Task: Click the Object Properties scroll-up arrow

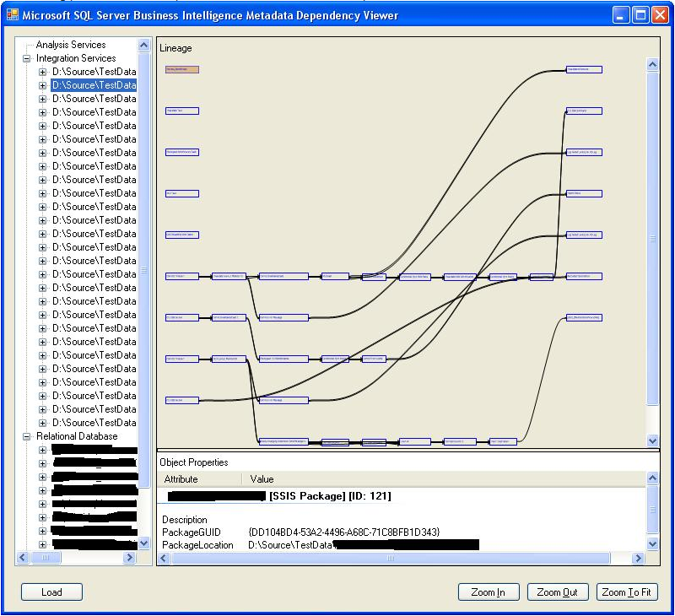Action: 652,478
